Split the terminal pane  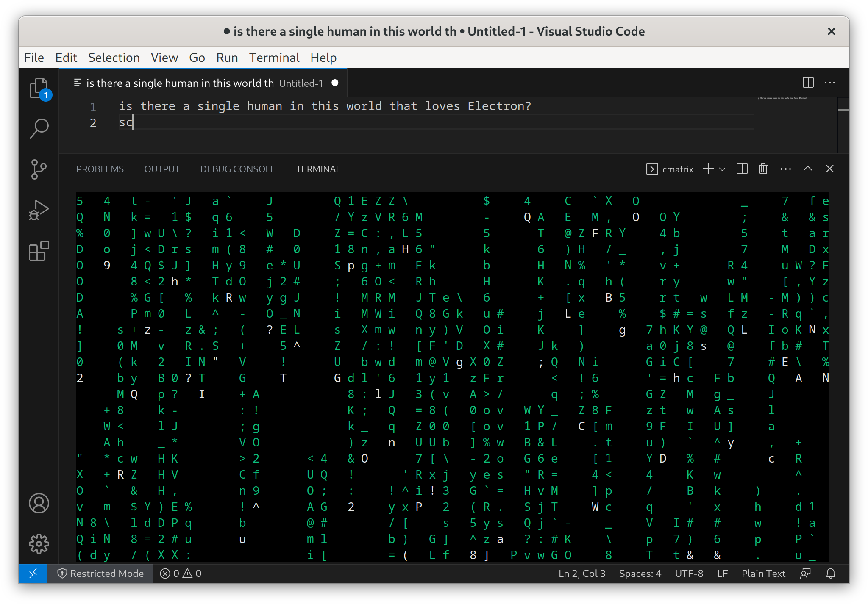point(742,169)
